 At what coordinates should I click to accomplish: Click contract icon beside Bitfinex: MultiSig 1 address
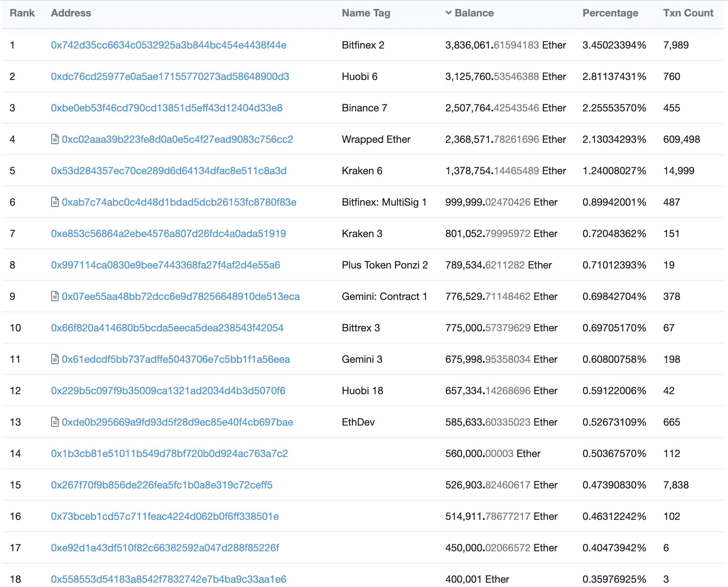point(55,202)
